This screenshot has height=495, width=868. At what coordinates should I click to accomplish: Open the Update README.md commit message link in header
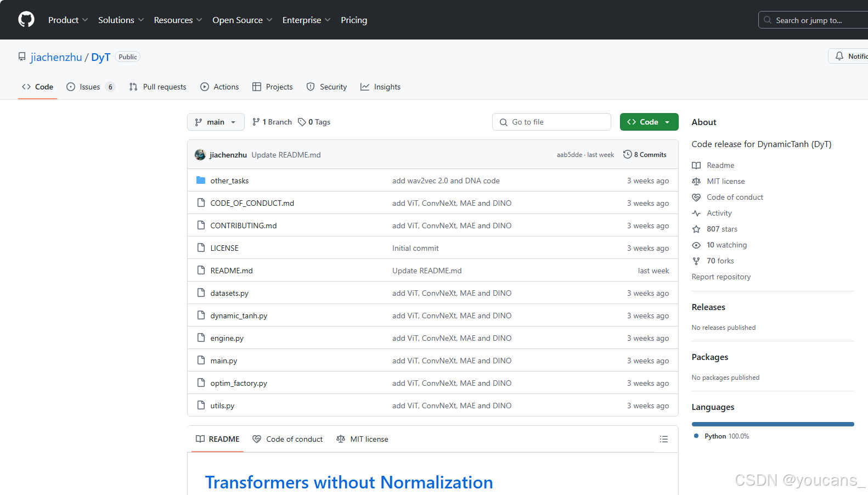(x=286, y=155)
